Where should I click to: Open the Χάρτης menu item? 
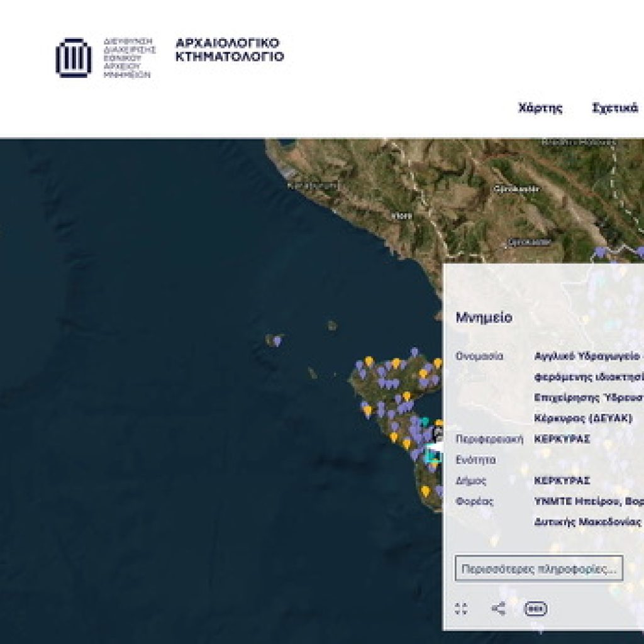point(540,108)
